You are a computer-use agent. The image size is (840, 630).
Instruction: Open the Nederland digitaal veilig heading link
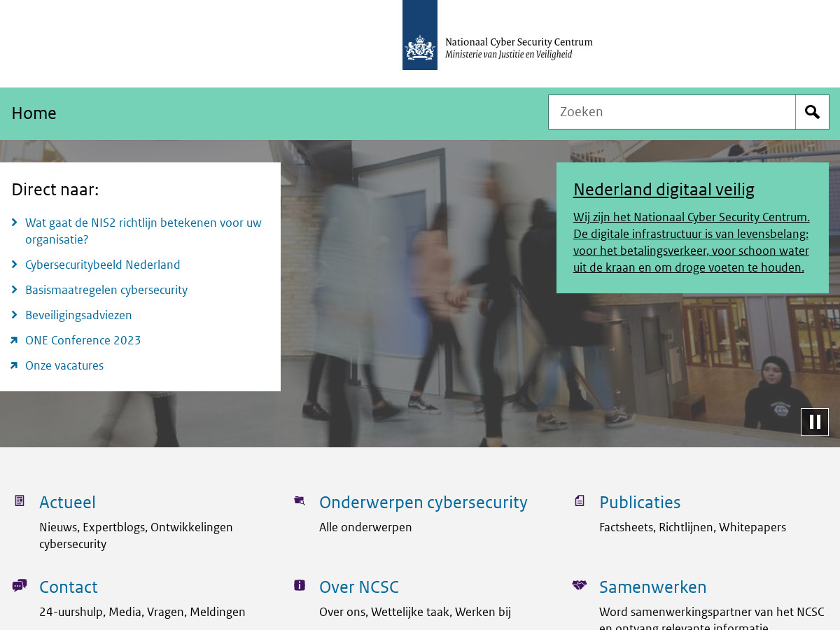coord(664,189)
